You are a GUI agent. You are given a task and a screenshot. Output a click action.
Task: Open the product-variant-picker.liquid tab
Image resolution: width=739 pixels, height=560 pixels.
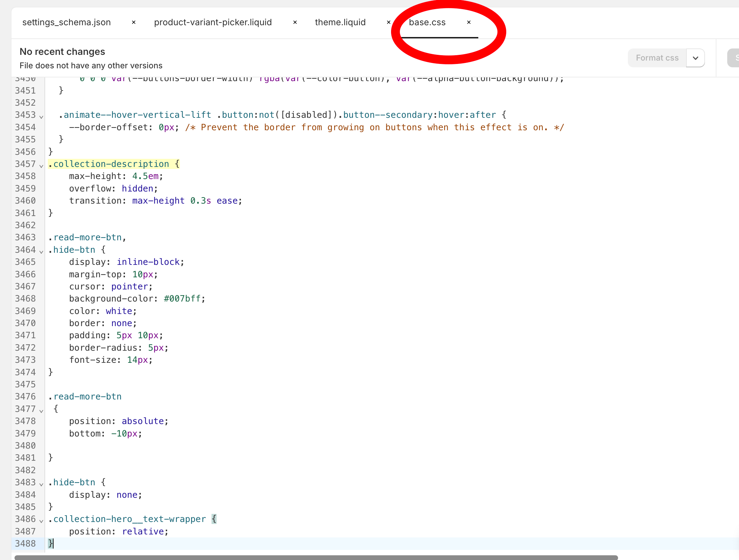pyautogui.click(x=213, y=22)
